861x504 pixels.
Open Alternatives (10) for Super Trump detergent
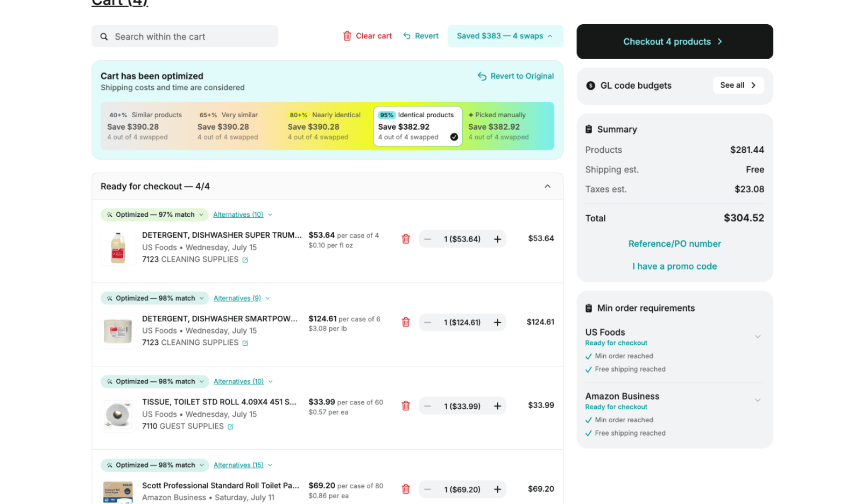[243, 215]
